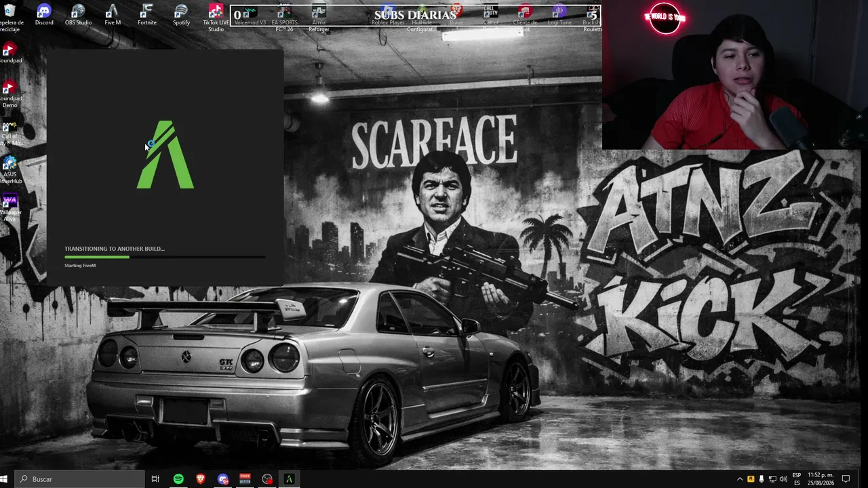Switch to OBS Studio in the taskbar
This screenshot has height=488, width=868.
click(267, 479)
